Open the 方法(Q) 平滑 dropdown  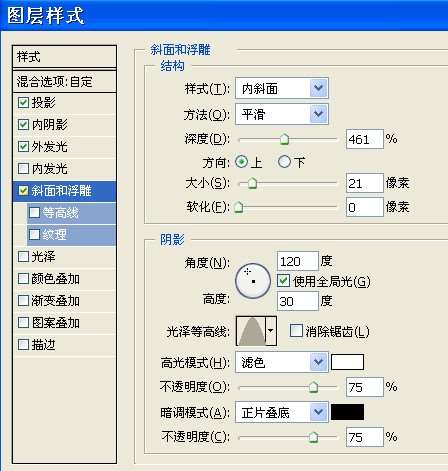[x=282, y=114]
